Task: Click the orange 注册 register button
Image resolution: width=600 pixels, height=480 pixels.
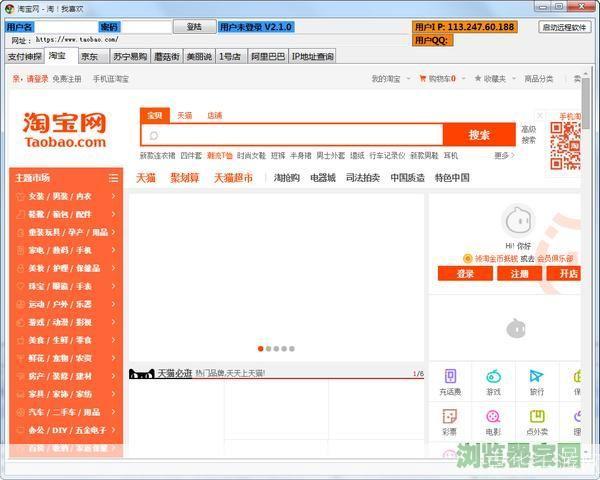Action: pyautogui.click(x=519, y=274)
